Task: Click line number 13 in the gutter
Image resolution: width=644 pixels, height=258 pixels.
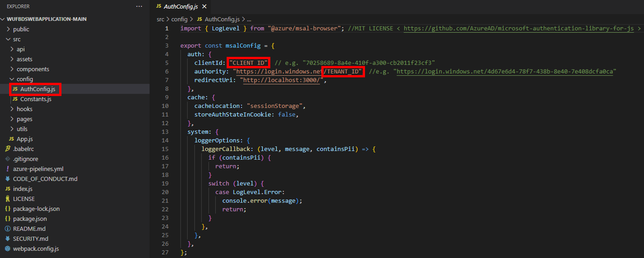Action: point(165,132)
